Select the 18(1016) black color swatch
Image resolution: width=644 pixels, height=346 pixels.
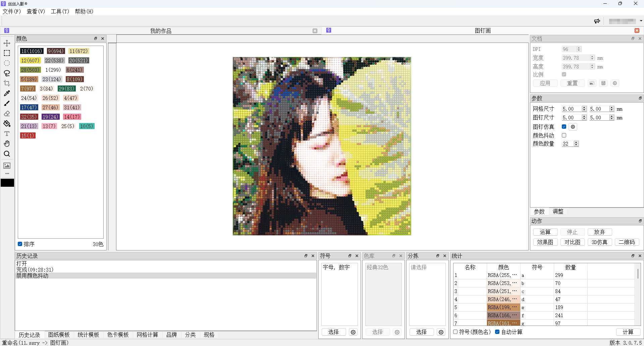[x=32, y=51]
